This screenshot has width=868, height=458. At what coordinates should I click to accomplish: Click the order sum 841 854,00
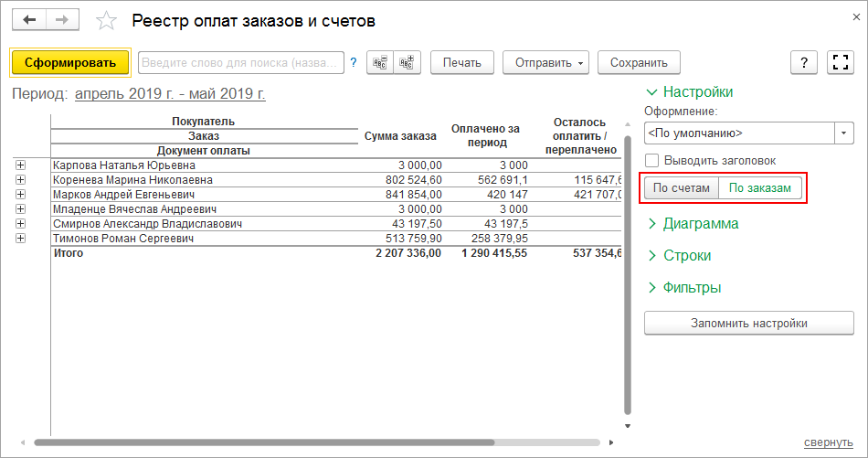414,195
